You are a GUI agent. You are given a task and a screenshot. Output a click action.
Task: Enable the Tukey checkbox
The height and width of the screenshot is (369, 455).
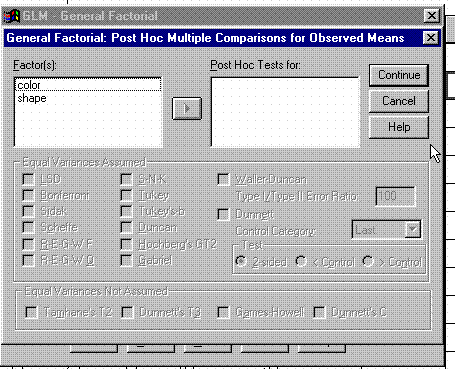[x=126, y=195]
